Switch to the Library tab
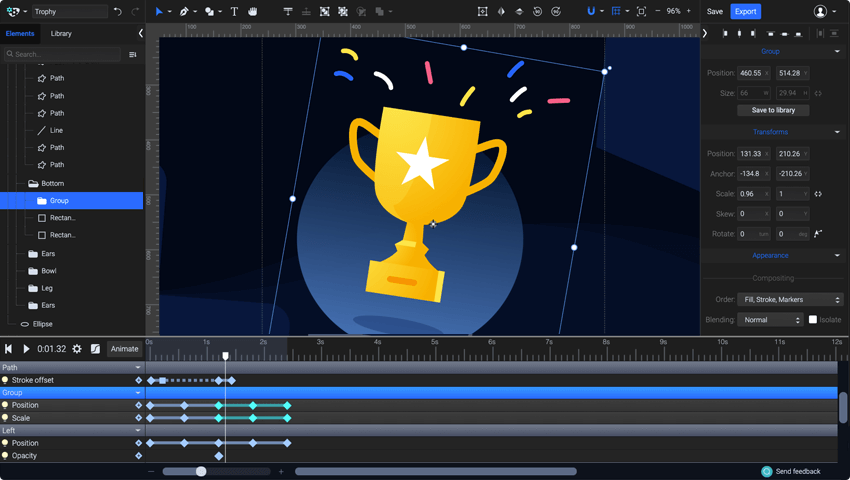The image size is (850, 480). click(61, 34)
